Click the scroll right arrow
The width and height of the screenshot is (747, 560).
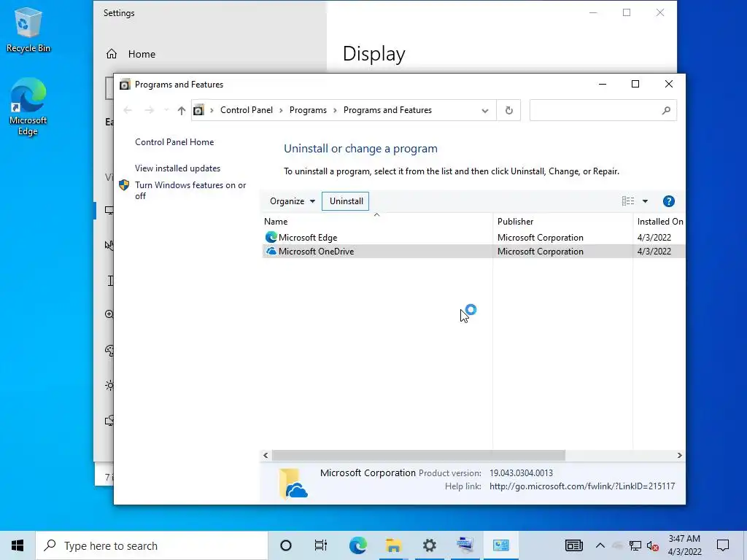[x=679, y=456]
